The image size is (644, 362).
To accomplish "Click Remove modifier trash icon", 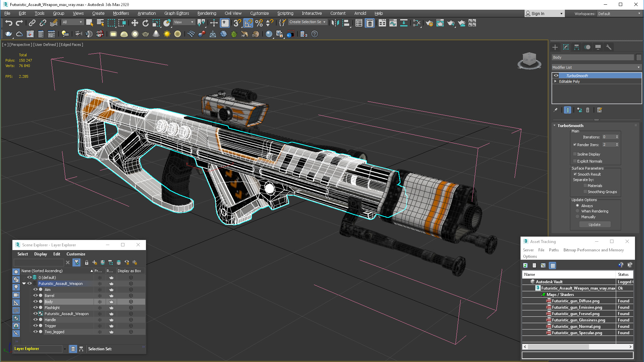I will pyautogui.click(x=588, y=110).
